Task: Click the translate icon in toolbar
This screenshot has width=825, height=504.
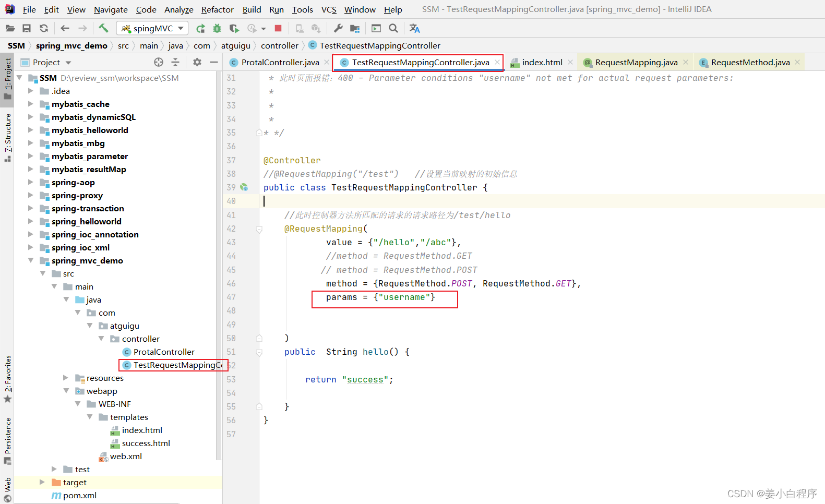Action: click(415, 28)
